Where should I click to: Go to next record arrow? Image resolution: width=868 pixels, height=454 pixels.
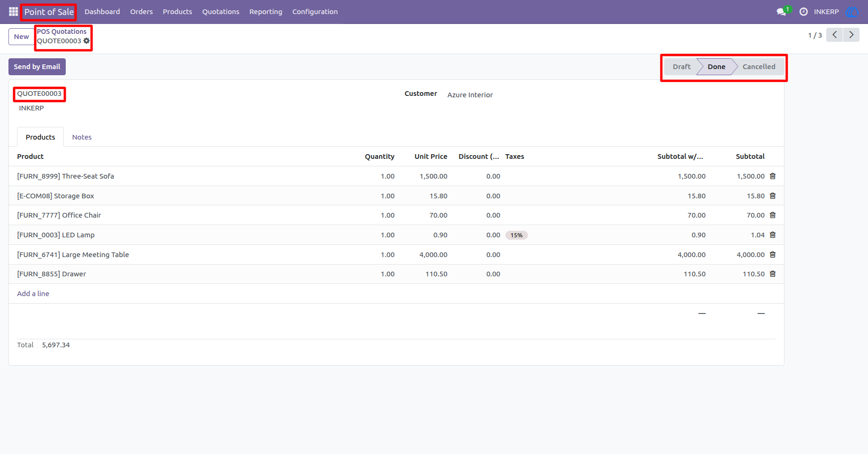pyautogui.click(x=851, y=35)
